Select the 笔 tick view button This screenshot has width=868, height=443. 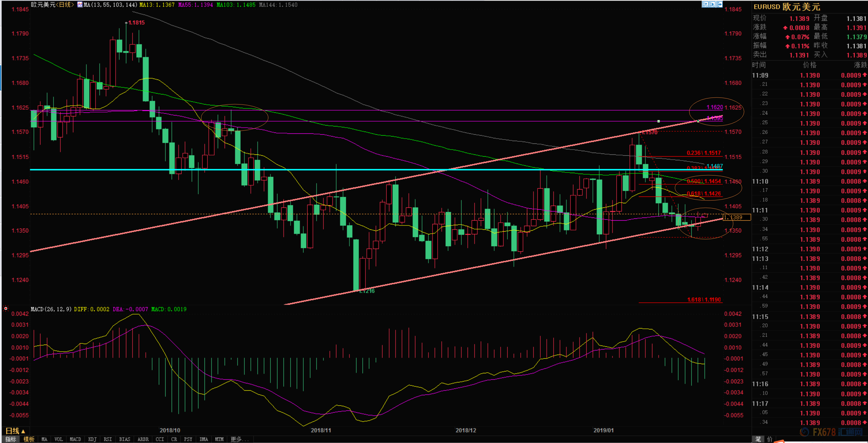[758, 439]
